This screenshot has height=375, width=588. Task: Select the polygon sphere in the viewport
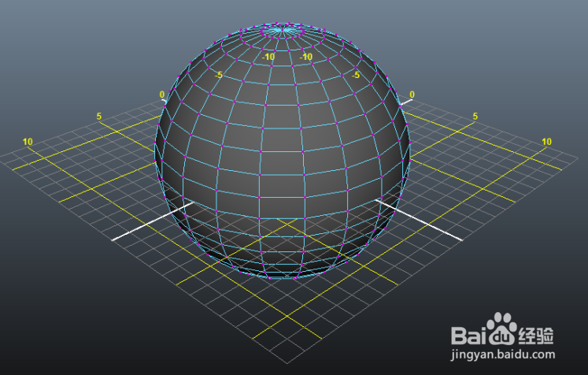(283, 150)
